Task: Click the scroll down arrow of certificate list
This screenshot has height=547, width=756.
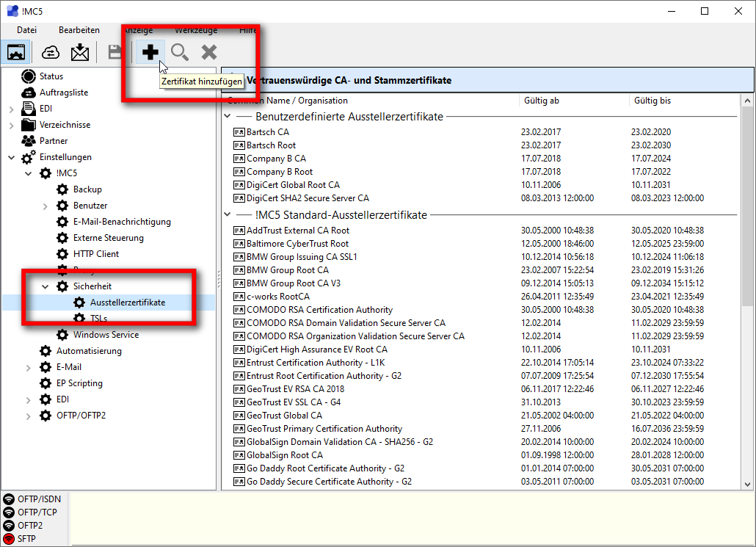Action: (x=748, y=484)
